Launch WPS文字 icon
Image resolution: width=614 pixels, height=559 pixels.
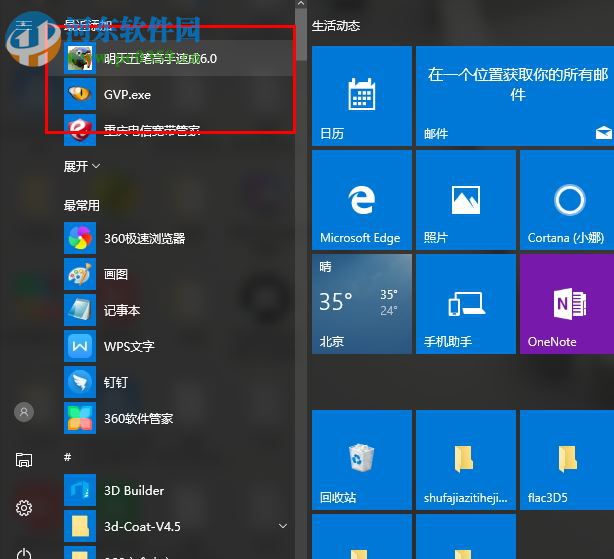point(80,346)
